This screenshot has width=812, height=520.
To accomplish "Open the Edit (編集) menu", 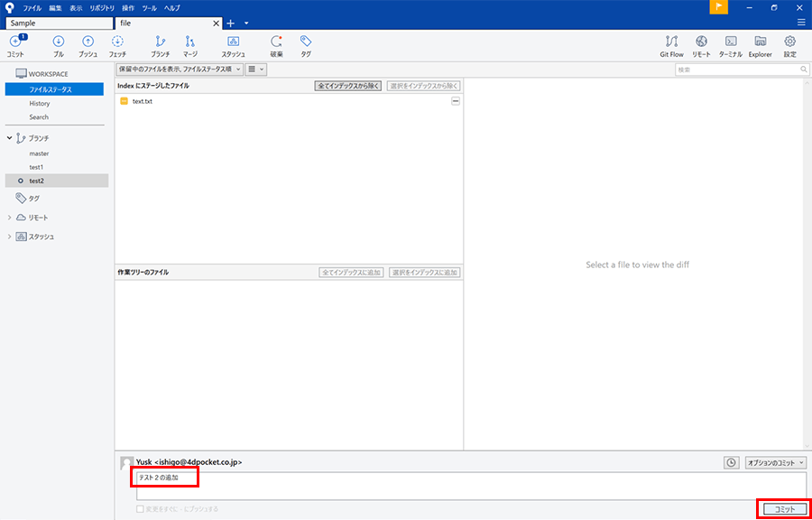I will tap(55, 8).
